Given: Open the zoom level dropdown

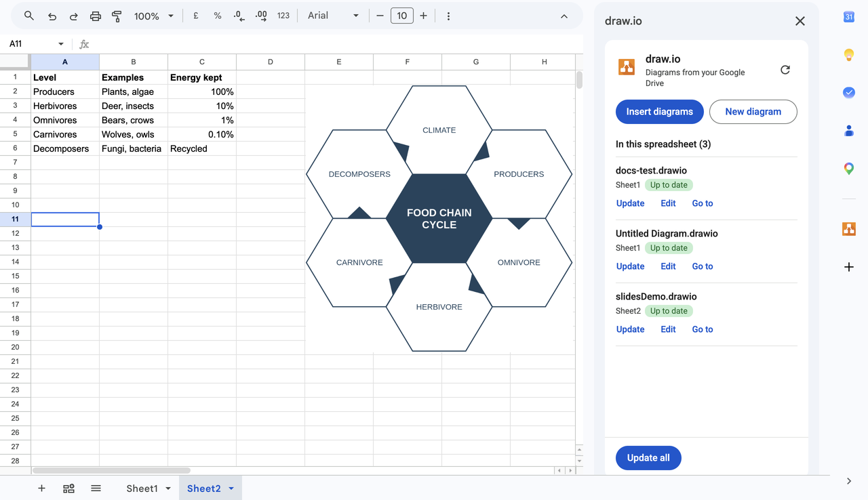Looking at the screenshot, I should [154, 16].
